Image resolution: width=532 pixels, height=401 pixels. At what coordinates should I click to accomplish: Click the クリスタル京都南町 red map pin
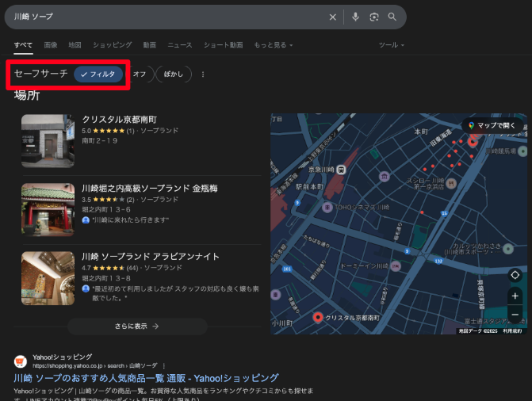pos(318,317)
